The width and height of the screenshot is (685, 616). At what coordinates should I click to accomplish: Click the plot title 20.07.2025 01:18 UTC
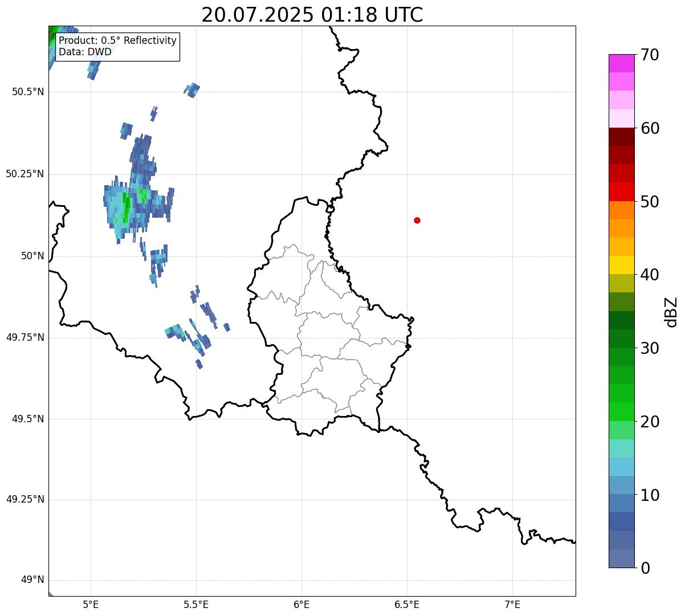312,15
